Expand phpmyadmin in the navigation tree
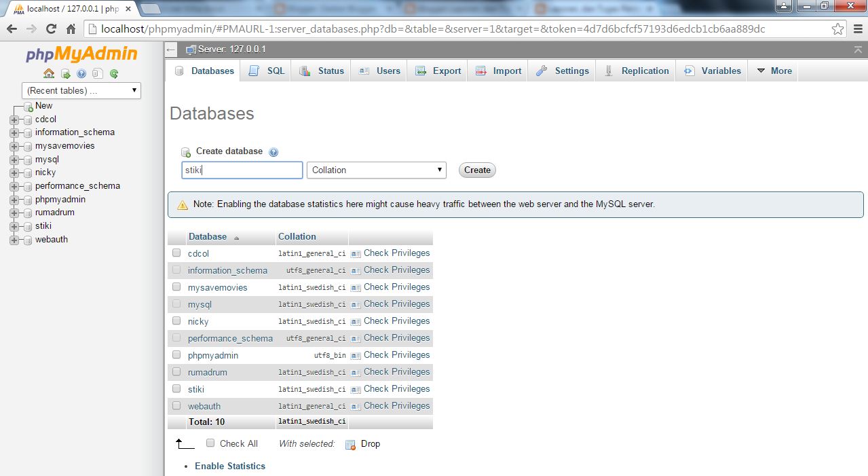The image size is (868, 476). 14,200
